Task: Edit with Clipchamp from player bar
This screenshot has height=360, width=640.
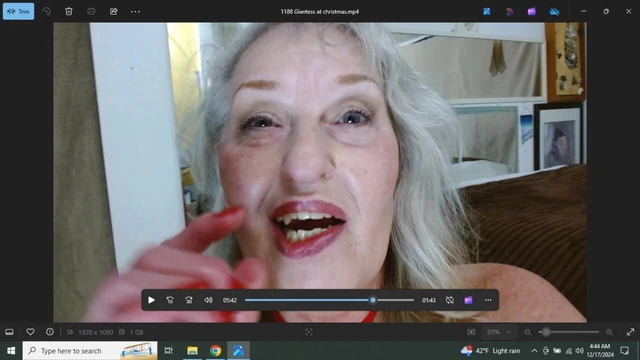Action: pos(469,300)
